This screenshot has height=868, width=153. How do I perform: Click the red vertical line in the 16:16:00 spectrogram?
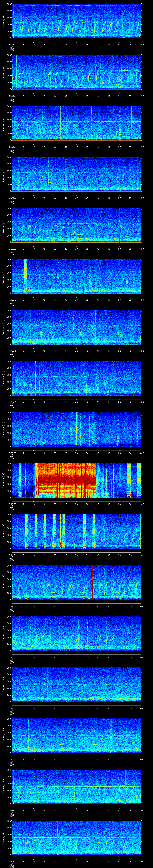click(125, 786)
